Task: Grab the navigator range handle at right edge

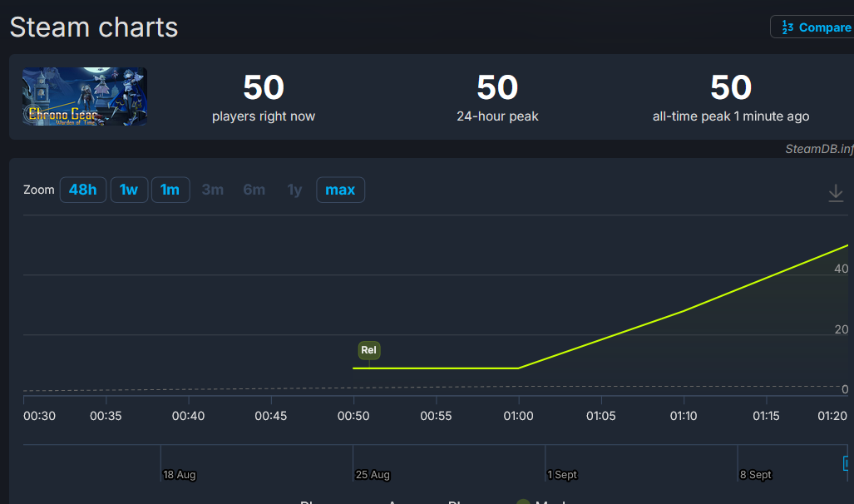Action: (x=846, y=463)
